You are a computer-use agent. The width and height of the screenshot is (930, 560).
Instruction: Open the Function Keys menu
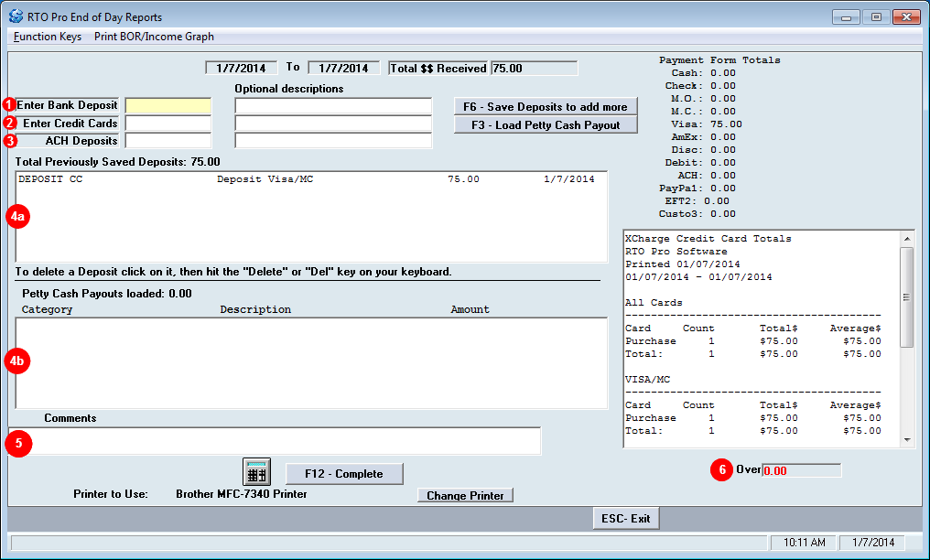click(x=48, y=37)
